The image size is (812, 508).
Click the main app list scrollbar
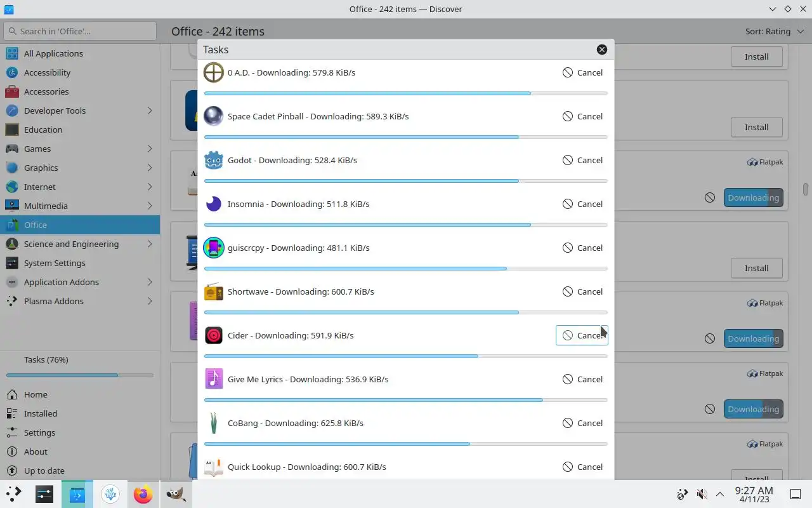[806, 189]
